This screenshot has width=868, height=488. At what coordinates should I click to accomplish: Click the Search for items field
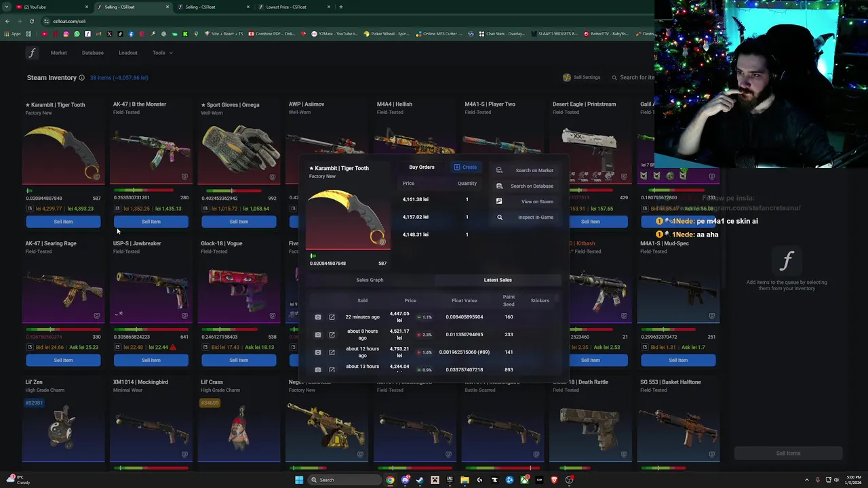(633, 77)
